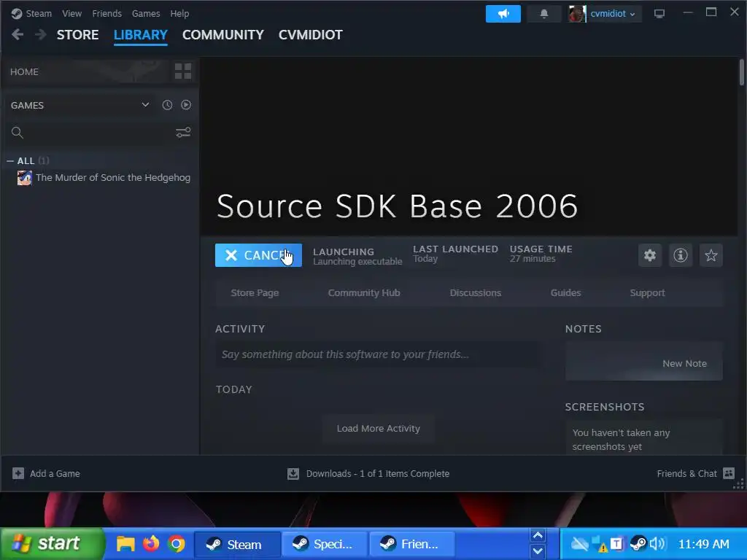Go forward with the right arrow
This screenshot has width=747, height=560.
coord(41,34)
